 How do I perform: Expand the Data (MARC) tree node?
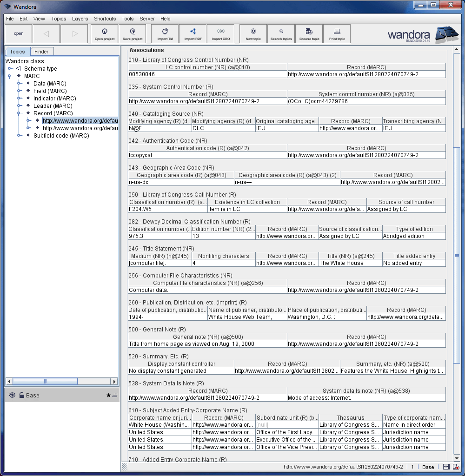point(19,83)
